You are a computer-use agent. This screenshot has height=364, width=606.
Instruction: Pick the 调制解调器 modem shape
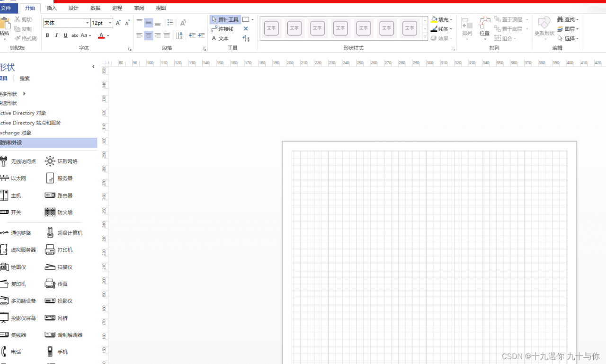pyautogui.click(x=64, y=335)
